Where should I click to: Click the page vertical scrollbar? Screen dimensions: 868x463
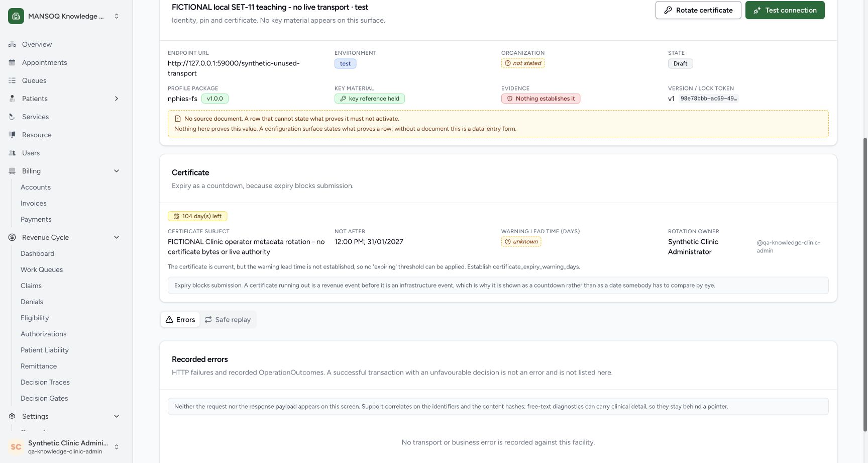pos(865,284)
